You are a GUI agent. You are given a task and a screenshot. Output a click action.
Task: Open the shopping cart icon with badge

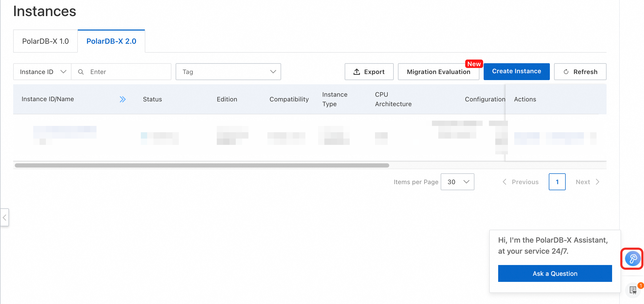633,290
